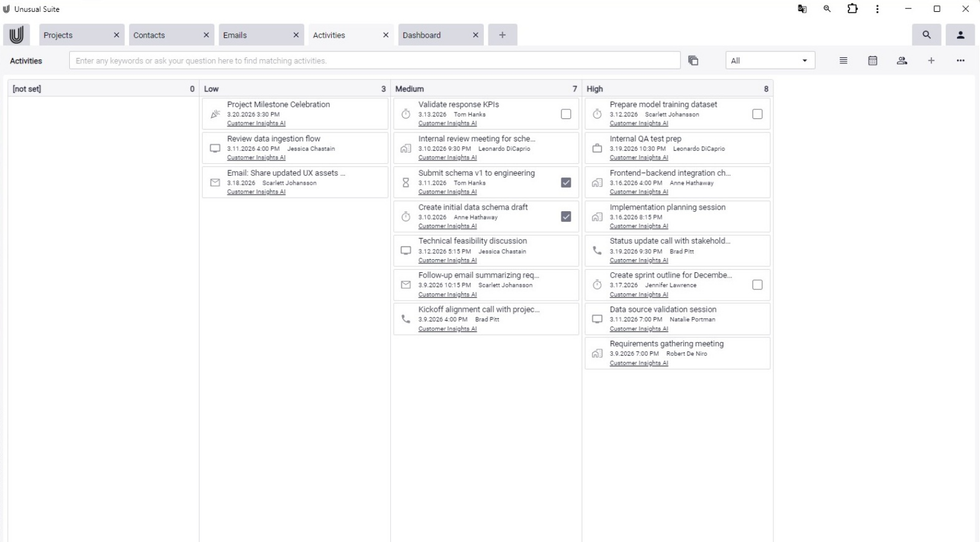Switch to list view icon
Screen dimensions: 980x542
843,60
